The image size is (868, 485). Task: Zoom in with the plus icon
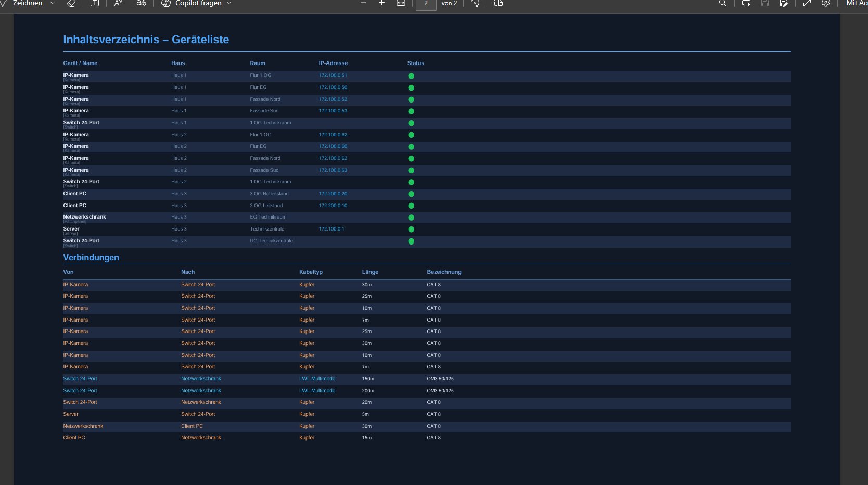(x=381, y=3)
